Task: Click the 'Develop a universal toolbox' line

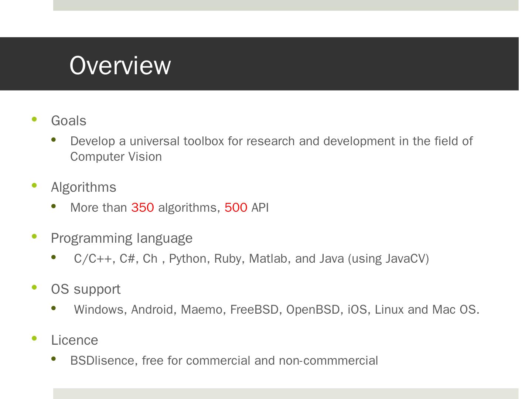Action: [271, 141]
